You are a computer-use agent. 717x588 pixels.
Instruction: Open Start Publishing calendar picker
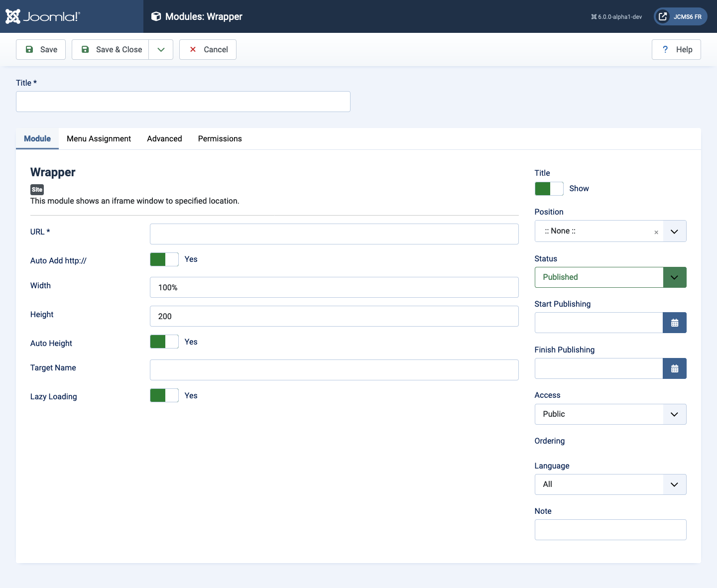(675, 323)
